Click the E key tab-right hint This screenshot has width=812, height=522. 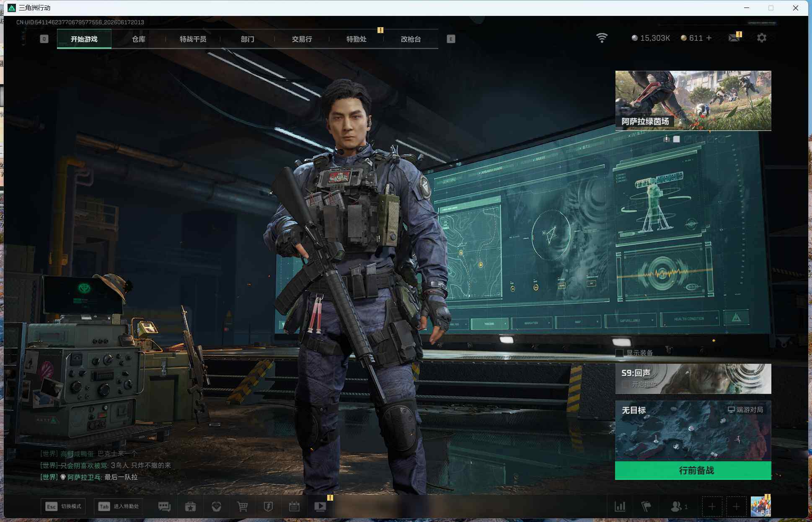tap(451, 39)
